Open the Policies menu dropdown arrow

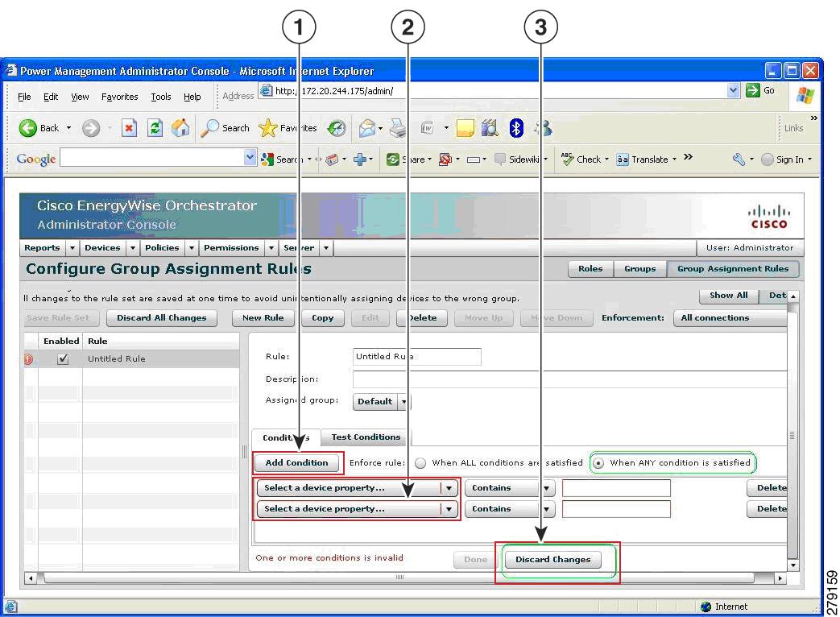click(x=191, y=248)
